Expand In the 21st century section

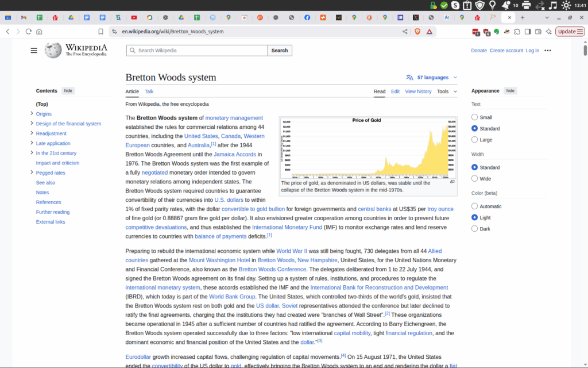pos(32,152)
